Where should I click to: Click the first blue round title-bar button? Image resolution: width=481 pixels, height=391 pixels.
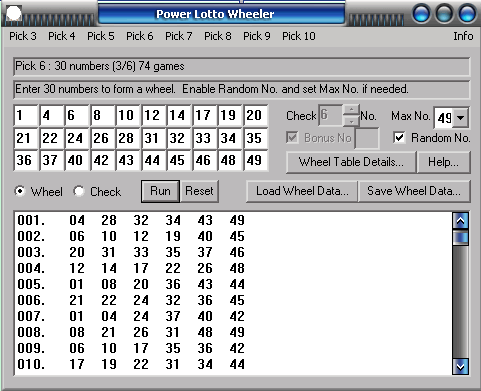[421, 14]
